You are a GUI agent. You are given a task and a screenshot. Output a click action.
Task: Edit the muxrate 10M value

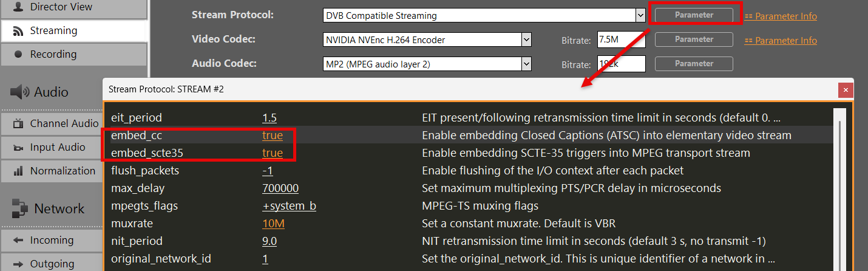click(273, 224)
